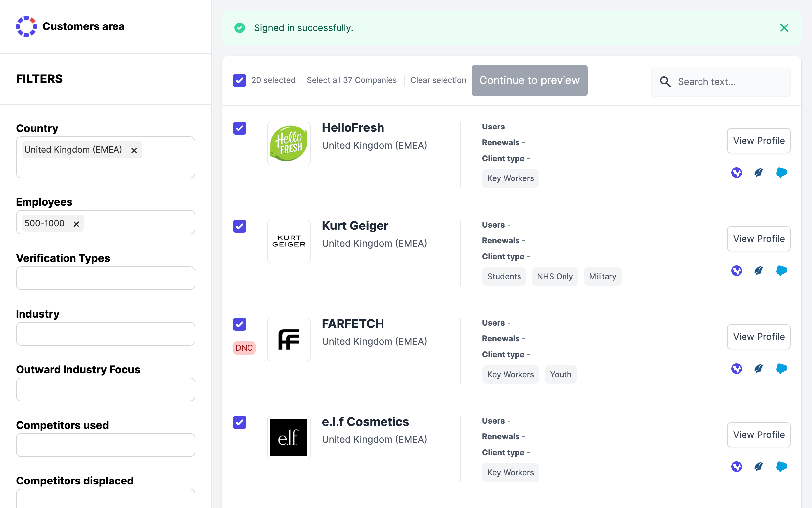
Task: Click FARFETCH Key Workers tag
Action: (x=511, y=375)
